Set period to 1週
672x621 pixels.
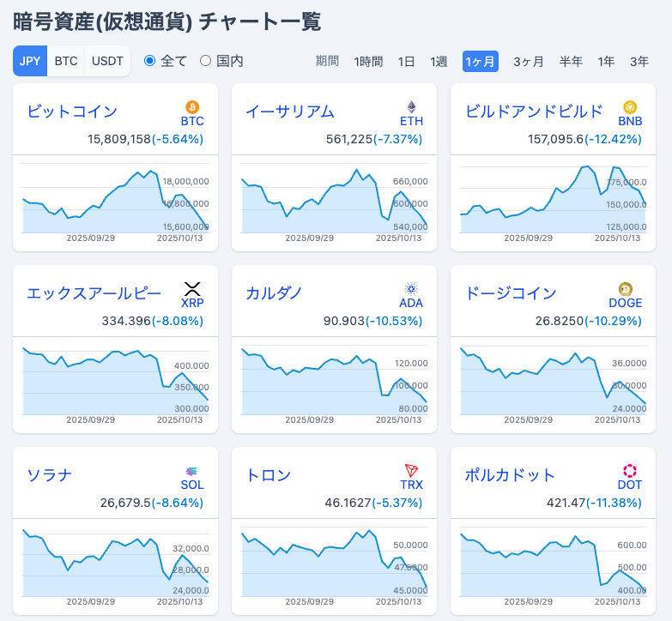click(439, 61)
